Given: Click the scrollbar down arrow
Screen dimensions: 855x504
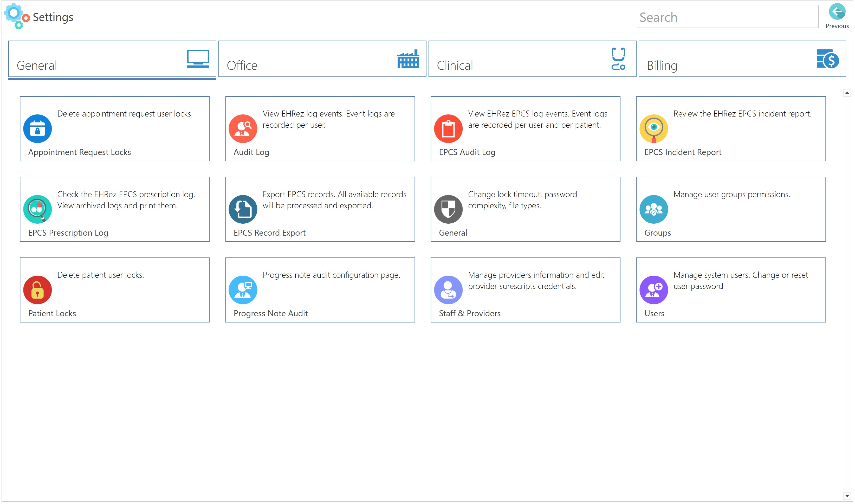Looking at the screenshot, I should [x=847, y=496].
